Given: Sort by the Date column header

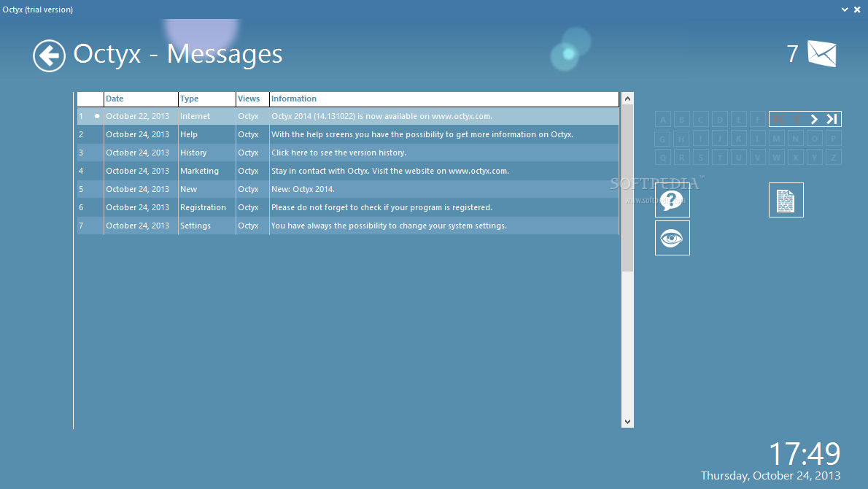Looking at the screenshot, I should coord(142,99).
